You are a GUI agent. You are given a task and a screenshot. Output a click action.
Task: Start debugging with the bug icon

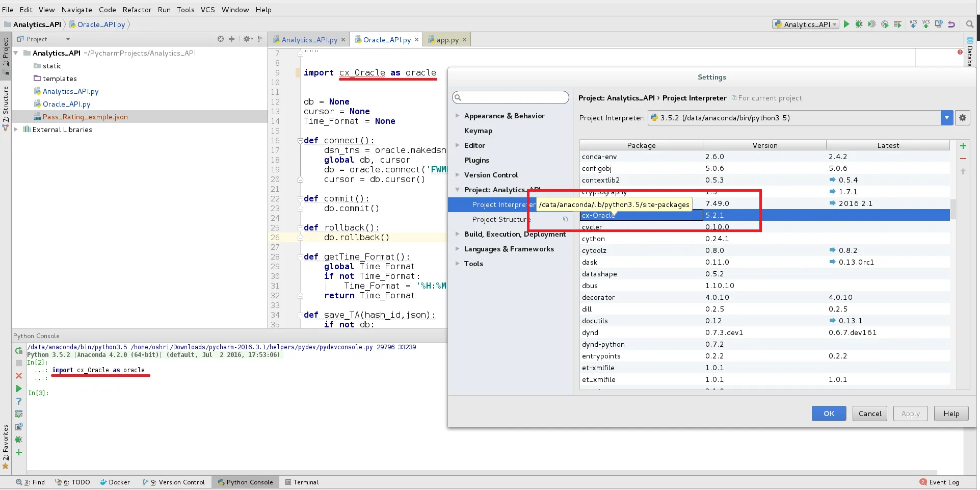(859, 24)
